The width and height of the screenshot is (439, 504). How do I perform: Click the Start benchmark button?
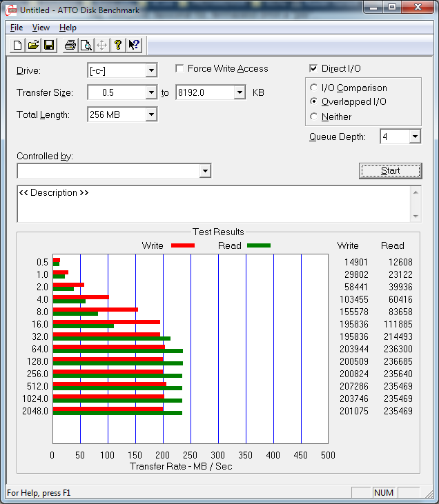(x=391, y=171)
